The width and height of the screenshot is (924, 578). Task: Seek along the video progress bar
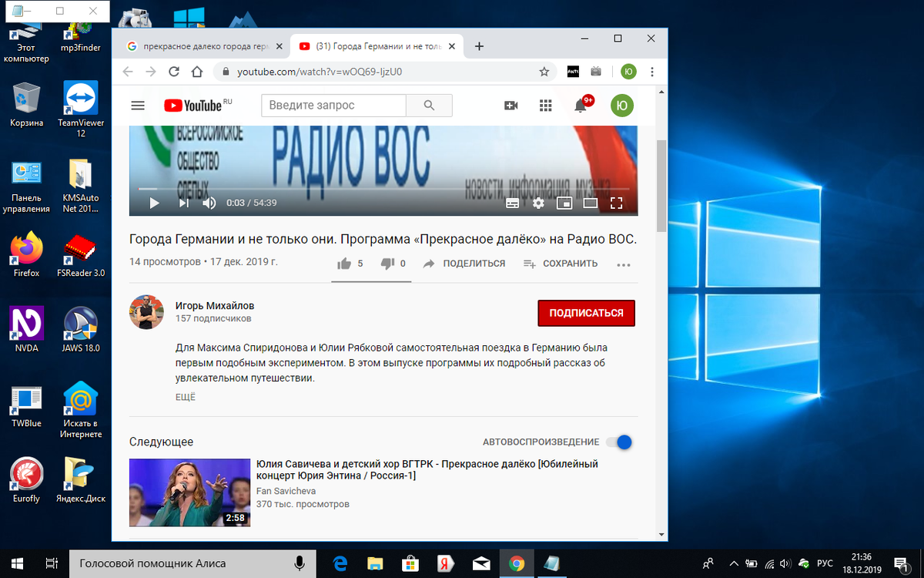[x=383, y=188]
